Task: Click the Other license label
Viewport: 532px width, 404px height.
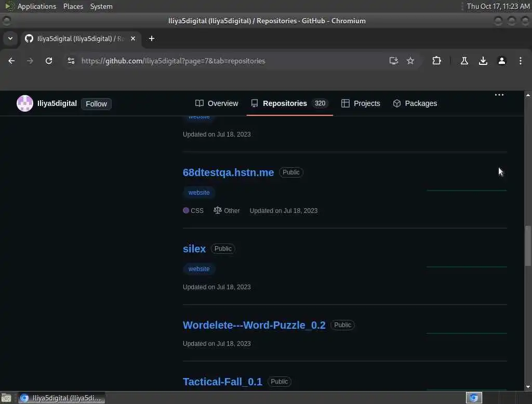Action: (x=232, y=211)
